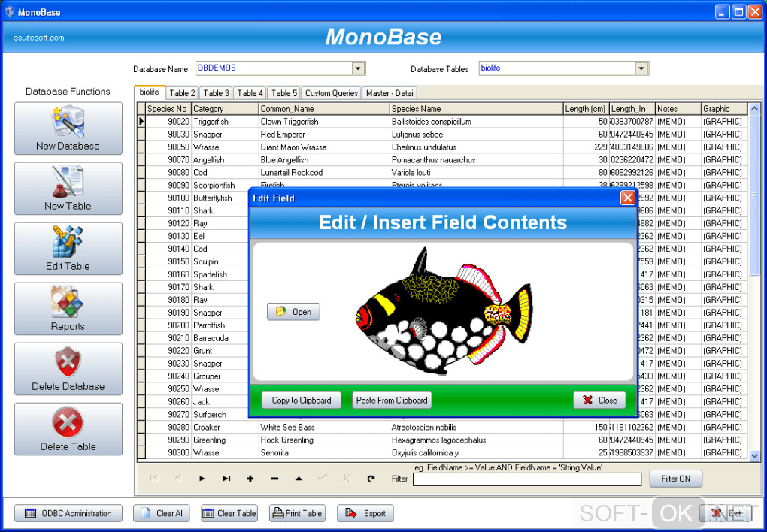
Task: Insert a record with the plus icon
Action: (x=250, y=479)
